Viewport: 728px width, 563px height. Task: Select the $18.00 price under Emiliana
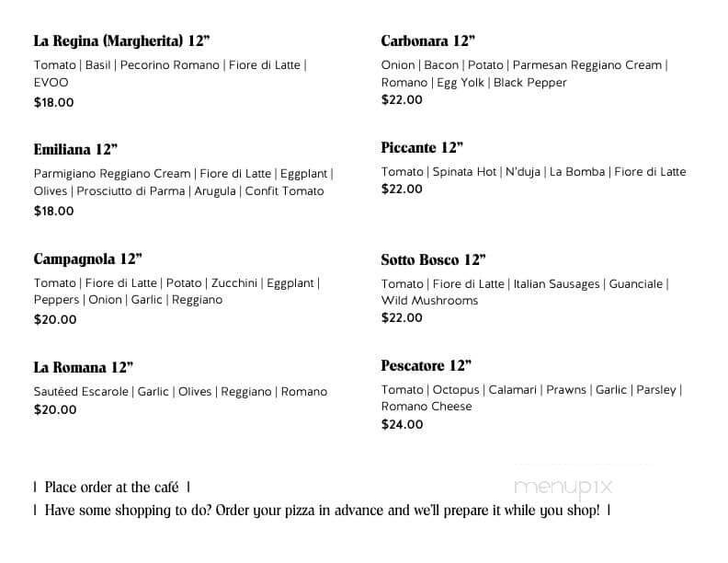tap(53, 211)
